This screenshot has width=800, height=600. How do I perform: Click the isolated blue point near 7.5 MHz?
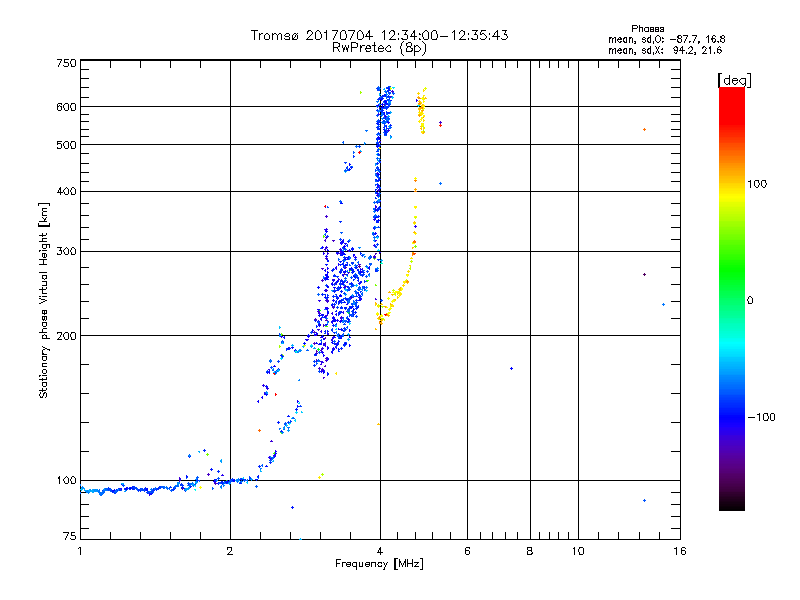pos(511,368)
